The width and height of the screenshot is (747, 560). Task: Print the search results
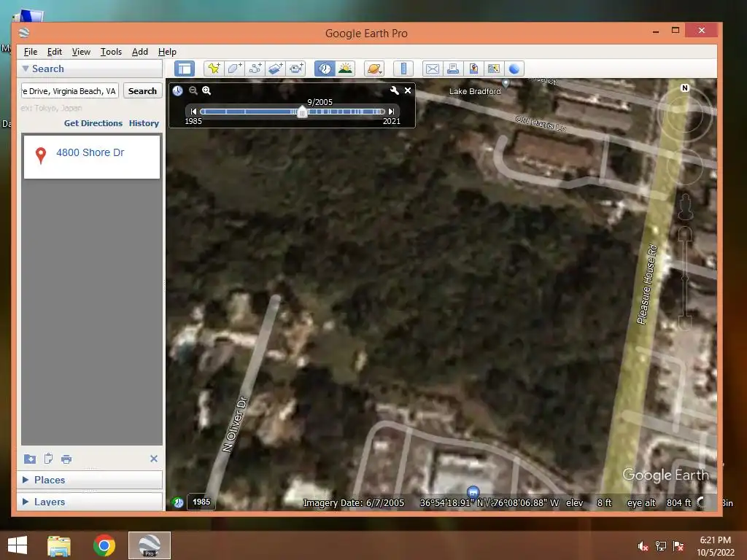[66, 459]
